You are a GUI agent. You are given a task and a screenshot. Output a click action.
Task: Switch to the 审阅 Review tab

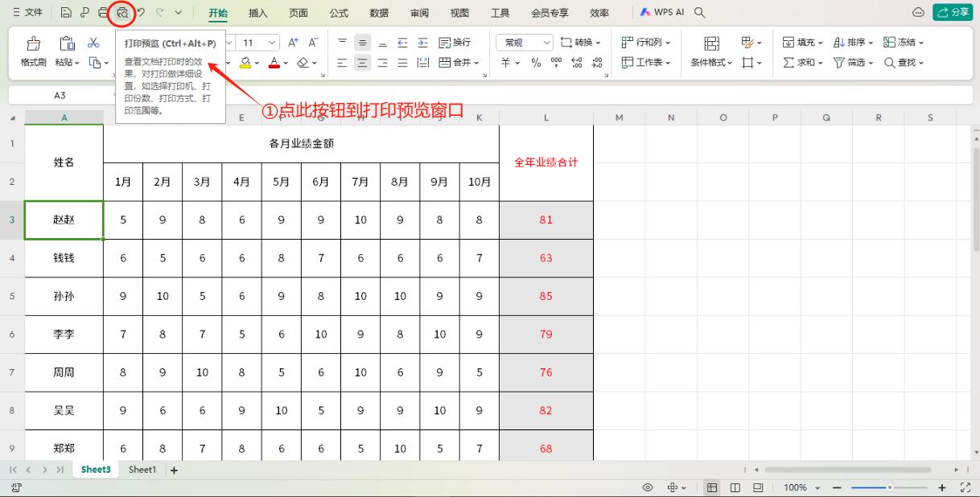419,13
